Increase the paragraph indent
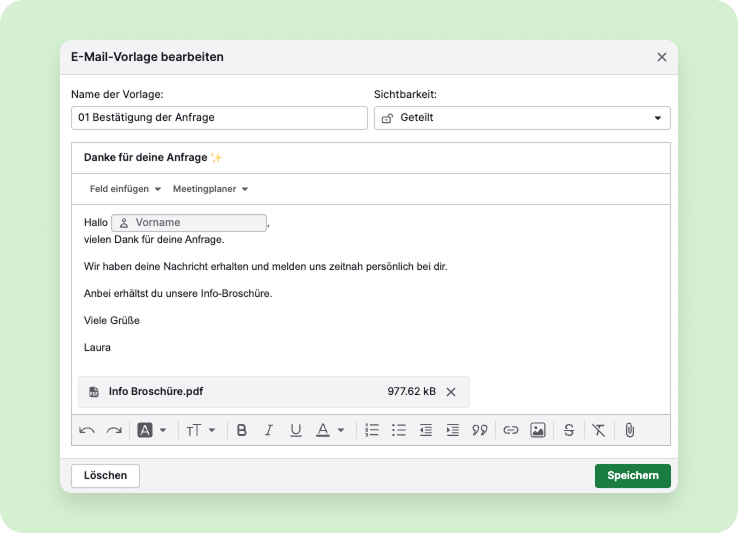738x533 pixels. (453, 430)
